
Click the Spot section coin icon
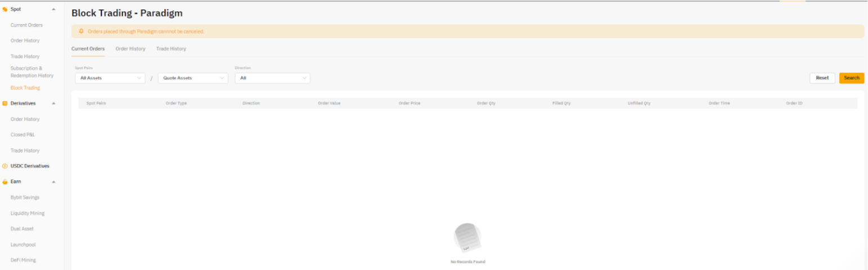coord(5,9)
